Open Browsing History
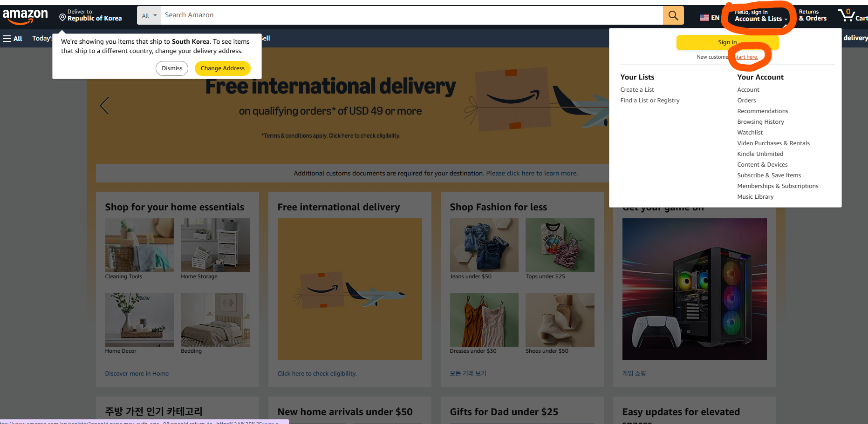 (x=760, y=122)
